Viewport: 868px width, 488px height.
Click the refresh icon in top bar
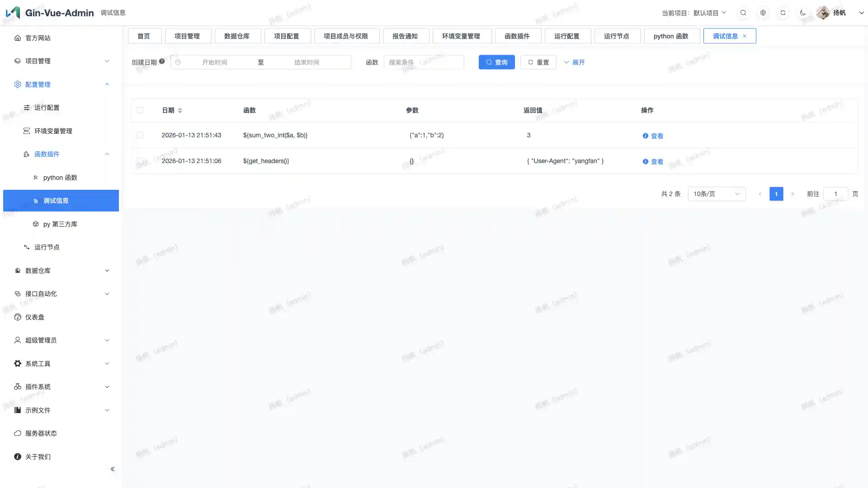click(783, 13)
